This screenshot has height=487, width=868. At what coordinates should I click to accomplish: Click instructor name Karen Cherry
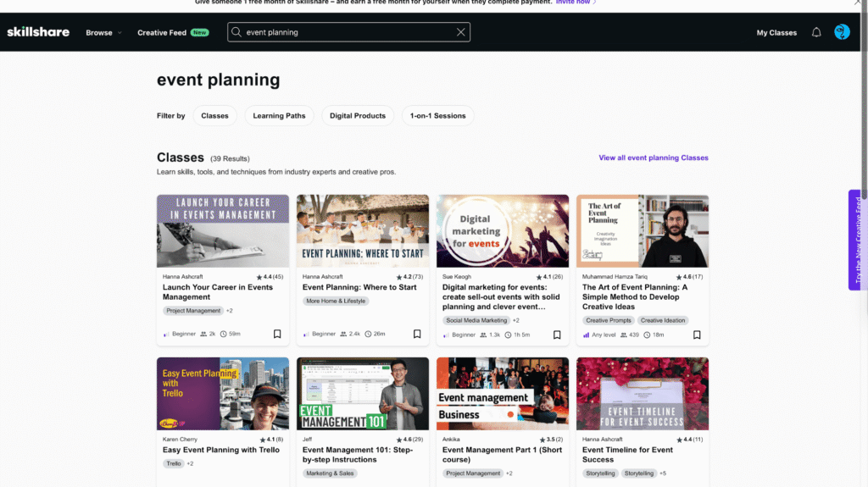[180, 440]
